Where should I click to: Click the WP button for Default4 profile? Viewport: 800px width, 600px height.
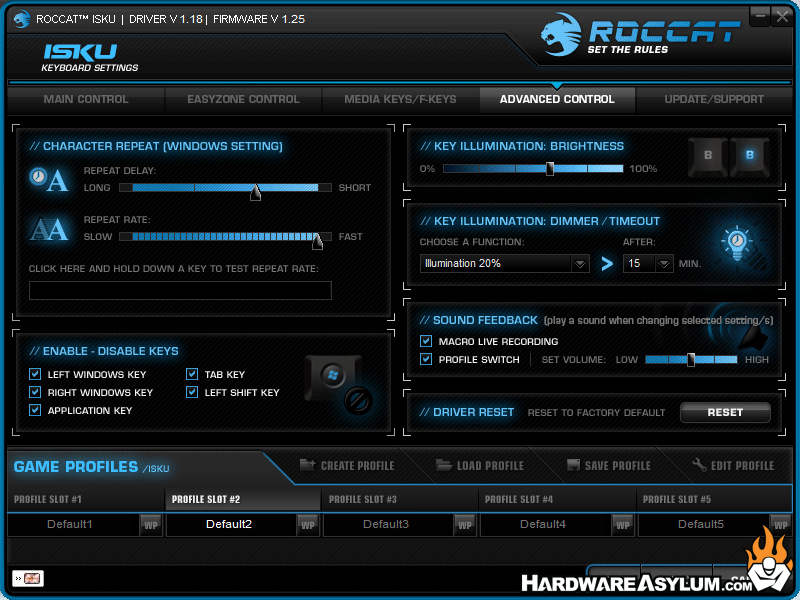pyautogui.click(x=622, y=524)
